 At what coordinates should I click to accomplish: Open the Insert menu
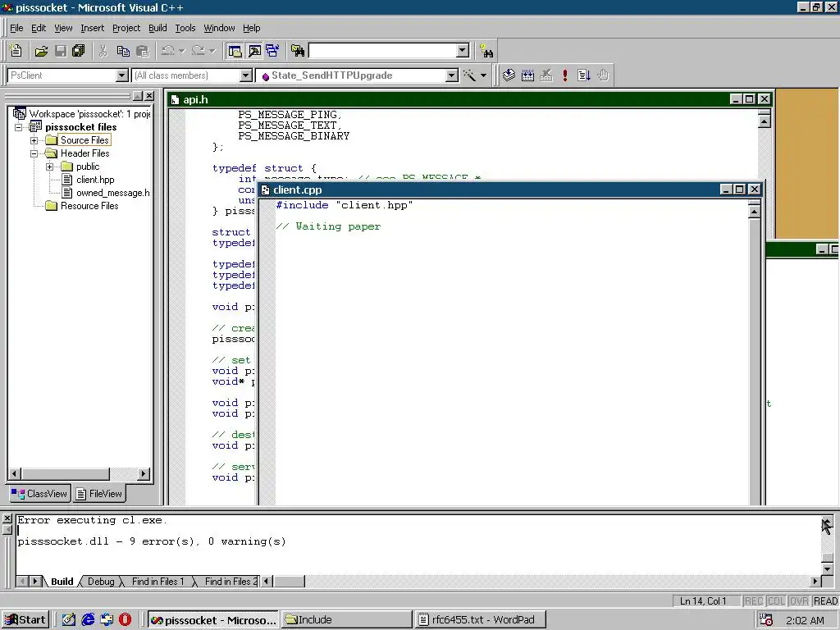(92, 28)
